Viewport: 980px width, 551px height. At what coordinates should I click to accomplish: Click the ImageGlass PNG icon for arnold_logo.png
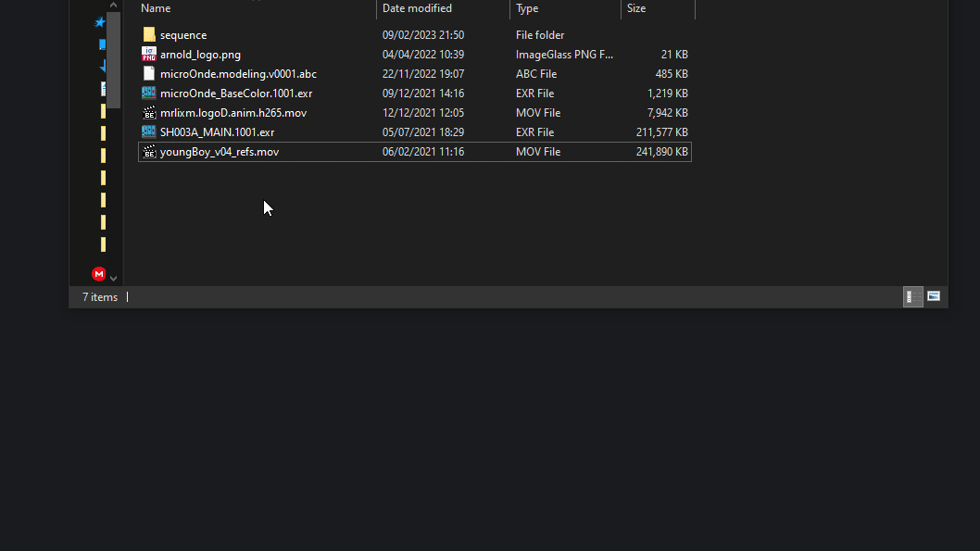click(149, 55)
